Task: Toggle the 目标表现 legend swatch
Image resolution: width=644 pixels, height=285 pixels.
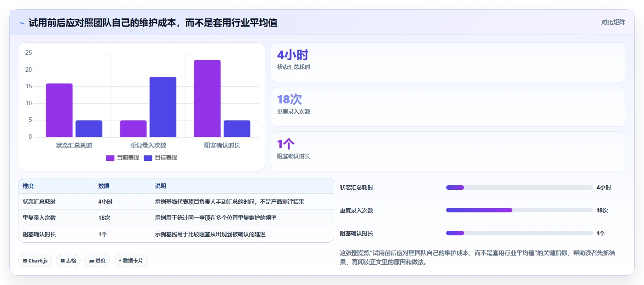Action: [x=148, y=158]
